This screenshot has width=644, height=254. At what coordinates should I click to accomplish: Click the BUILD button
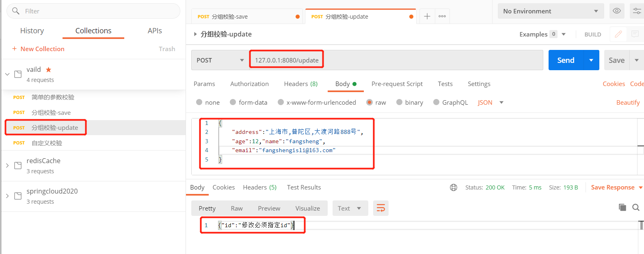[592, 34]
